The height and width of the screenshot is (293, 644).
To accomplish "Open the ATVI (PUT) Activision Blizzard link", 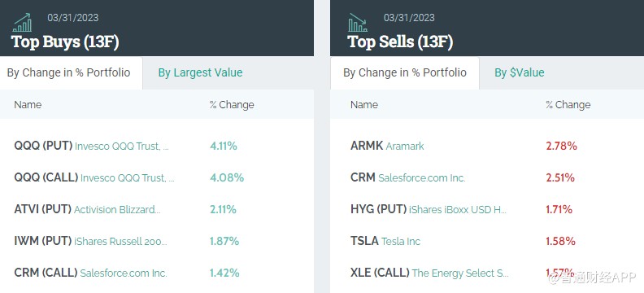I will (x=87, y=210).
